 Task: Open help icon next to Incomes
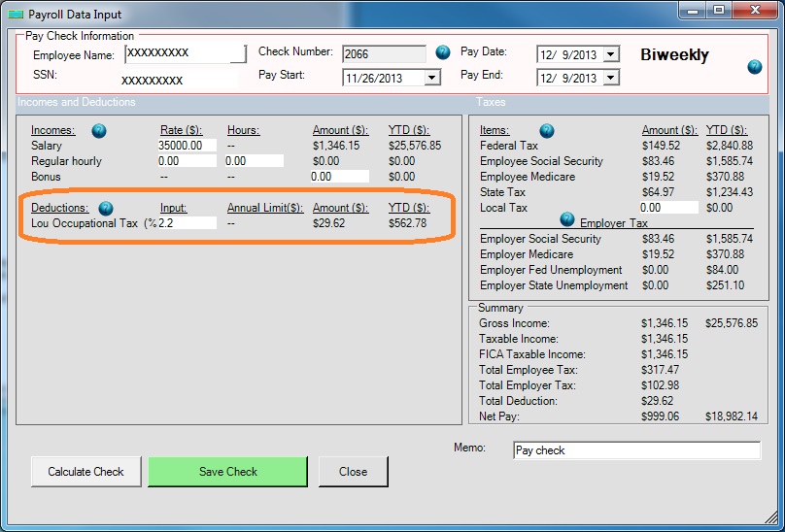click(99, 130)
